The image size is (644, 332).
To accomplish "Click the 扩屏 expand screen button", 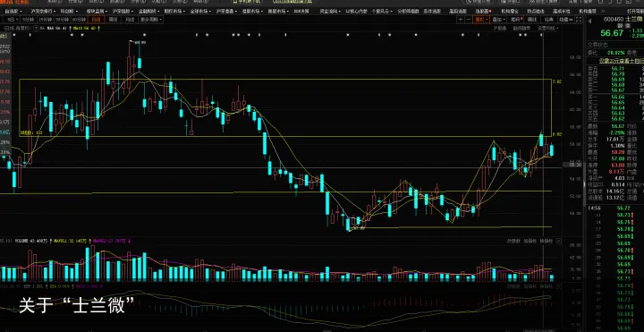I will point(566,20).
